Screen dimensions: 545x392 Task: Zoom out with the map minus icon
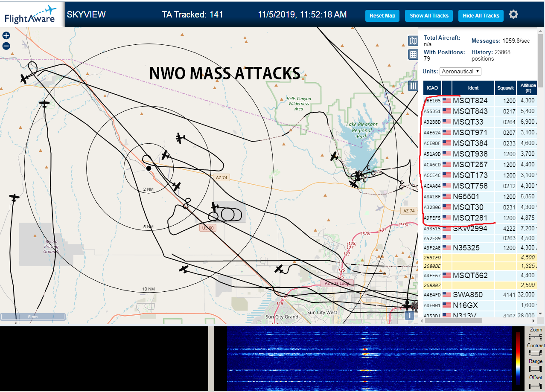[x=6, y=46]
